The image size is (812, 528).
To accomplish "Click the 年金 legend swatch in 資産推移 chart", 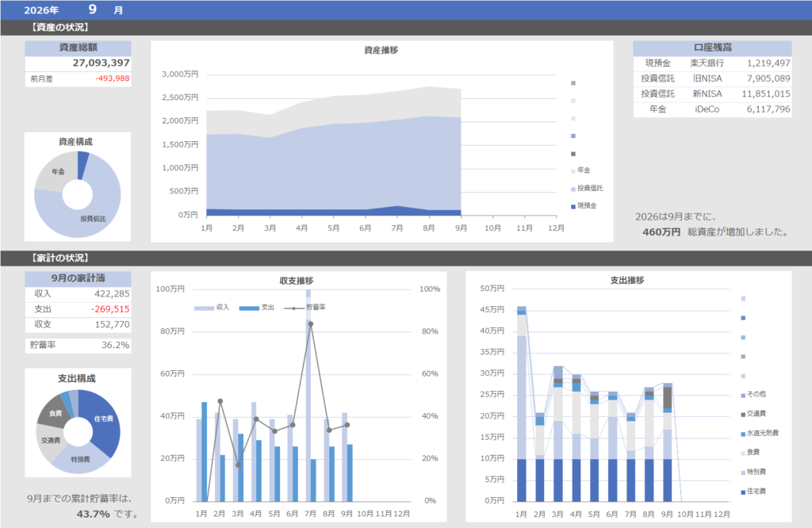I will [573, 170].
